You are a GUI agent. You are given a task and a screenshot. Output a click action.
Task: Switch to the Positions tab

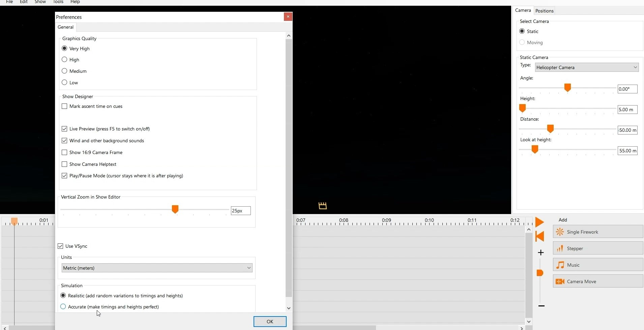coord(545,11)
